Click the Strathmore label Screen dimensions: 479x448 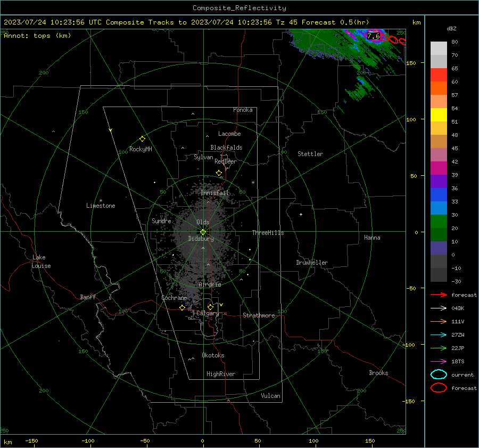tap(259, 315)
